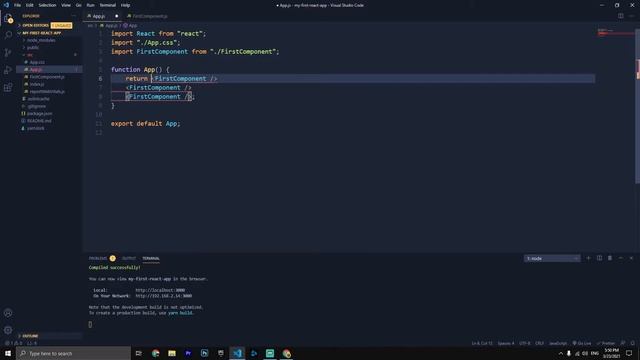This screenshot has width=640, height=360.
Task: Open the Explorer view in activity bar
Action: tap(8, 18)
